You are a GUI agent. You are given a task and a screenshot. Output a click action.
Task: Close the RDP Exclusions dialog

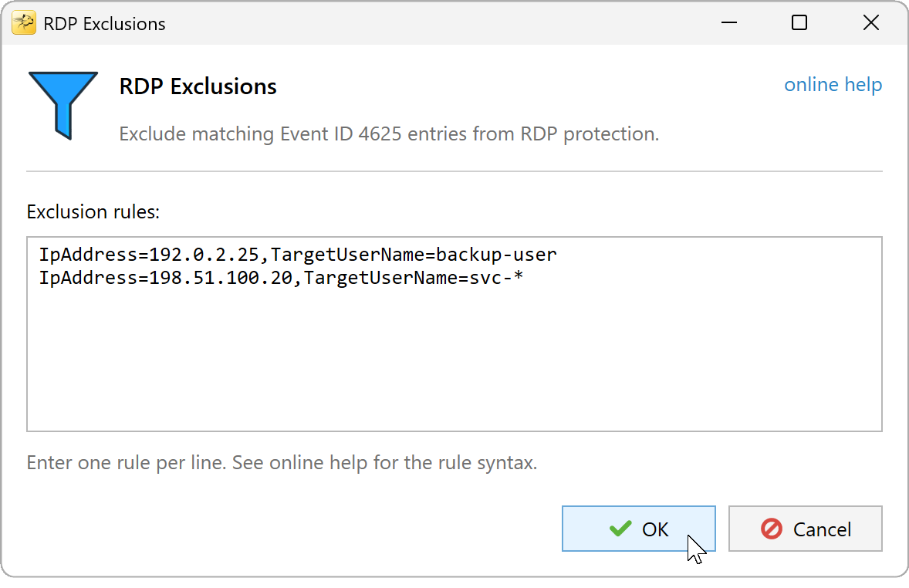click(x=870, y=23)
